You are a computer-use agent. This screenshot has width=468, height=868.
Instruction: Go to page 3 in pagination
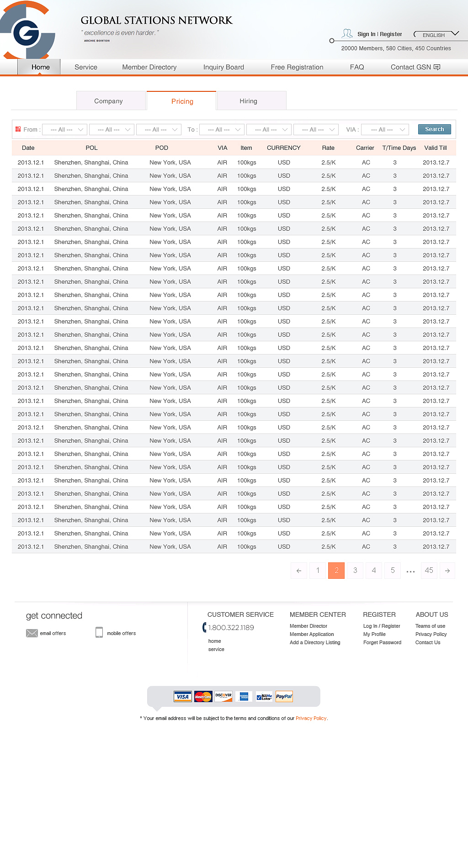pyautogui.click(x=355, y=571)
